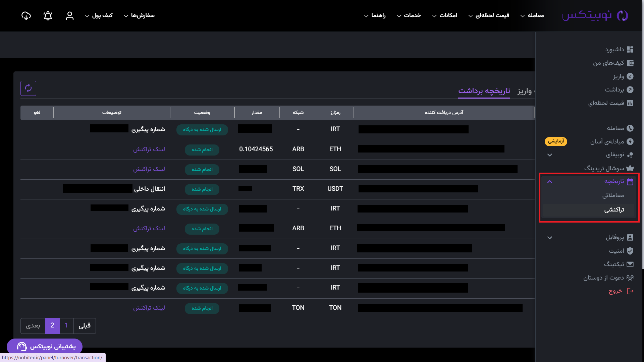The width and height of the screenshot is (644, 362).
Task: Open the امکانات top menu dropdown
Action: 444,15
